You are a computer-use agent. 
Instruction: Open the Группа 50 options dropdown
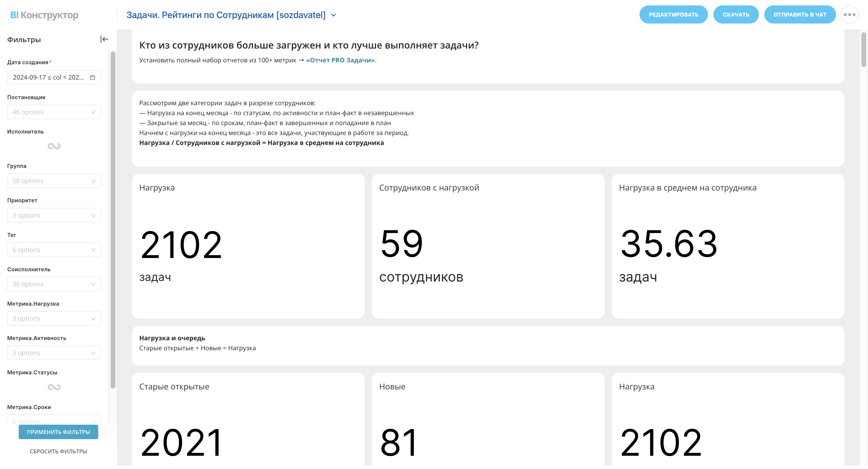coord(54,181)
